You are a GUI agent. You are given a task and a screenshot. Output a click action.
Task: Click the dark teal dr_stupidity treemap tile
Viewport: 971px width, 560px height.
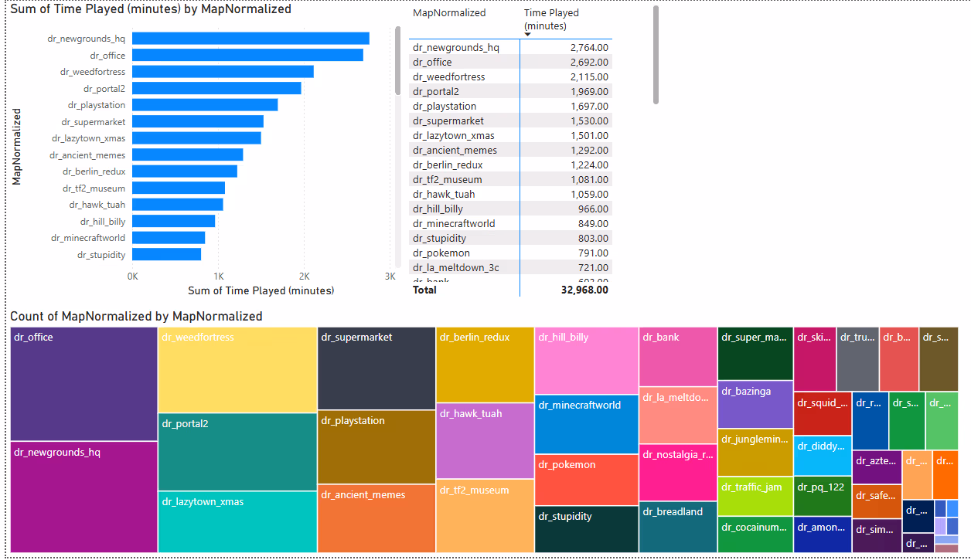(587, 529)
